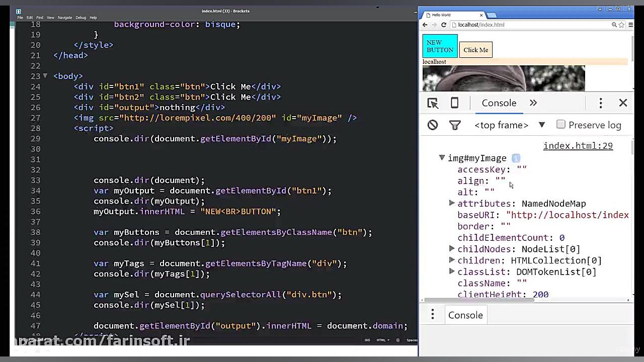Viewport: 644px width, 362px height.
Task: Open the index.html:29 source link
Action: pos(578,146)
